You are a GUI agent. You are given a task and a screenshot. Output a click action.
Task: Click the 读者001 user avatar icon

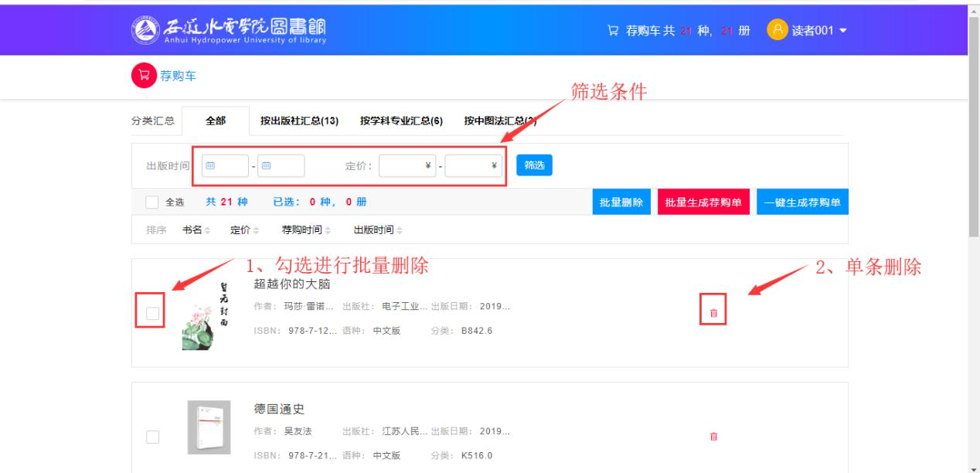click(776, 30)
